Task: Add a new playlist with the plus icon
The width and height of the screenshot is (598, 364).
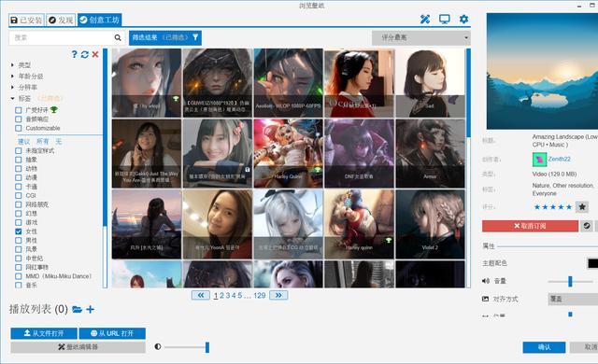Action: (90, 309)
